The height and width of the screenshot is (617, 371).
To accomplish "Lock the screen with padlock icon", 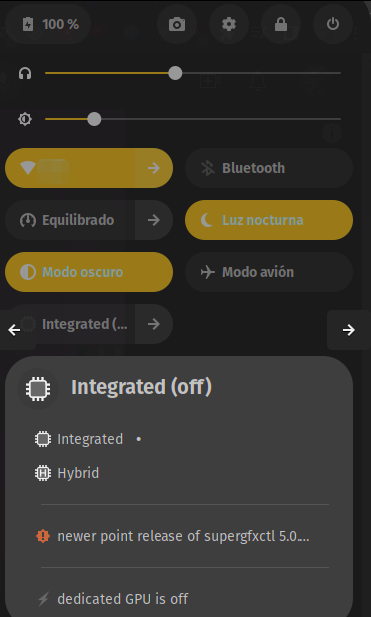I will pos(281,24).
